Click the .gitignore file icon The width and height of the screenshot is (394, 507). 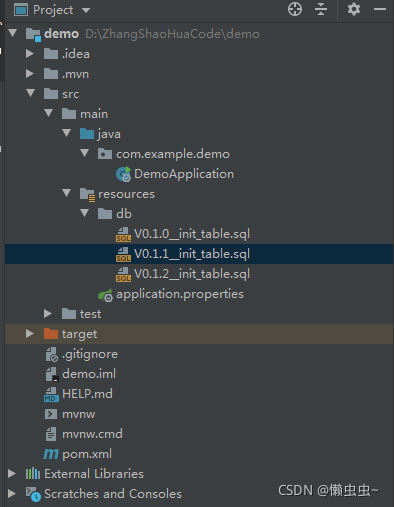click(x=52, y=354)
